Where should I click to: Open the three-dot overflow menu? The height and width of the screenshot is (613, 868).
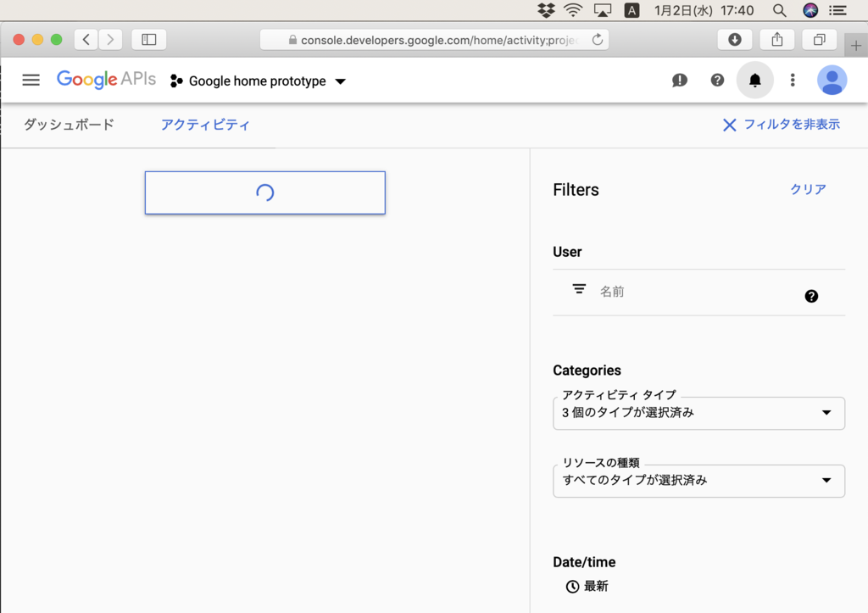tap(793, 80)
